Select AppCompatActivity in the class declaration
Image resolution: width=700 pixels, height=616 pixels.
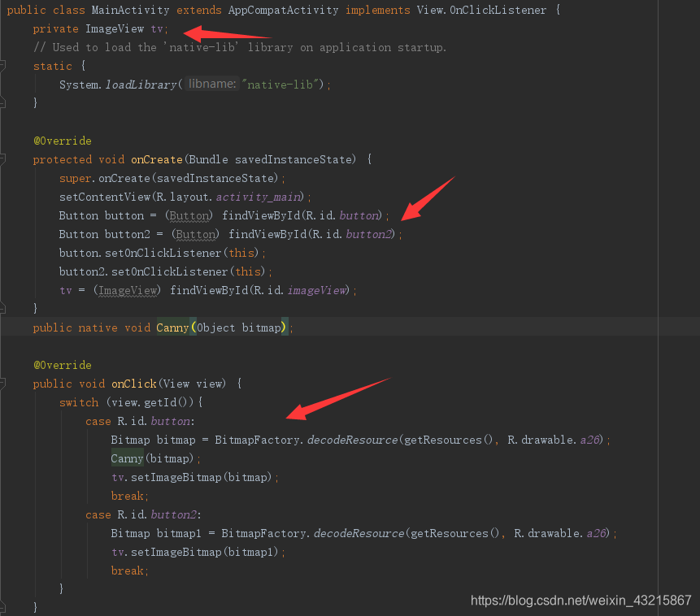coord(283,10)
